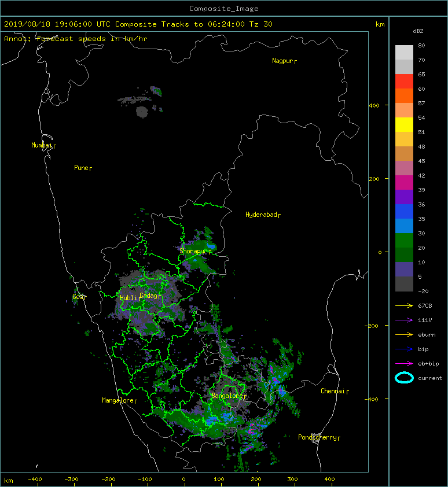
Task: Select the Nagpur city label
Action: pos(284,61)
